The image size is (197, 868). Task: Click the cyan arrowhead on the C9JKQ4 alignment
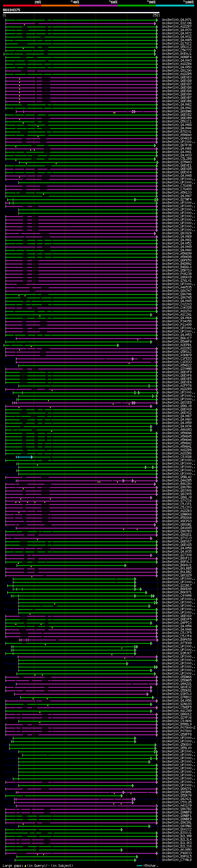click(32, 457)
